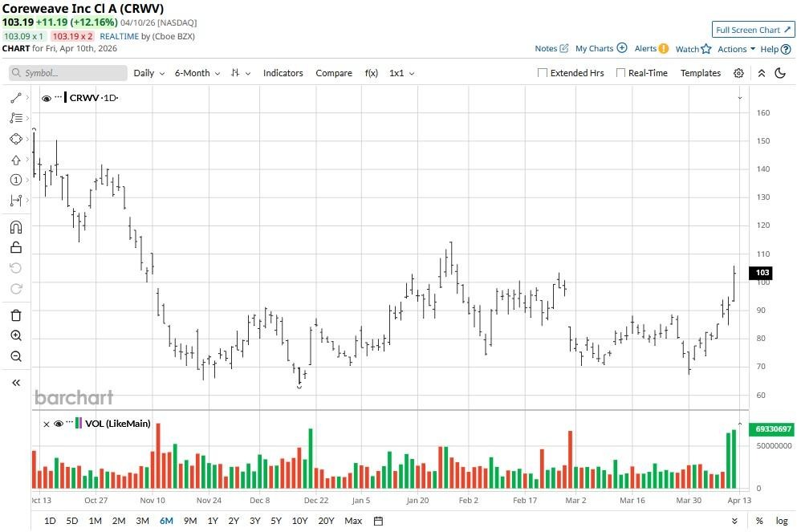Switch to the 5D range
The height and width of the screenshot is (532, 797).
[x=72, y=521]
